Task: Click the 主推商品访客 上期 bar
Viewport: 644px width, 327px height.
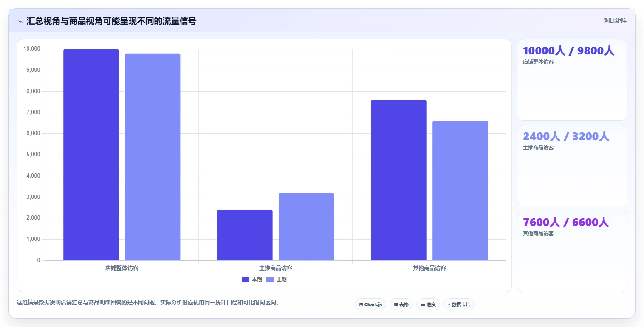Action: (306, 226)
